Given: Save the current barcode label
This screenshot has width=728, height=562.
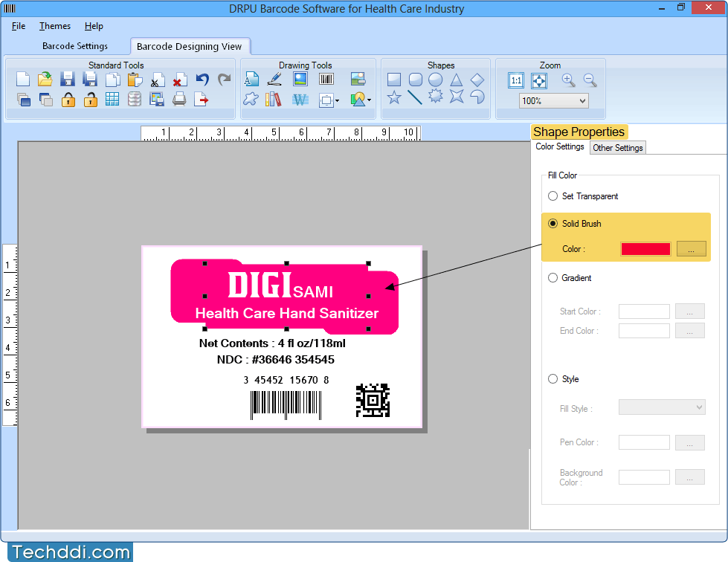Looking at the screenshot, I should coord(68,80).
